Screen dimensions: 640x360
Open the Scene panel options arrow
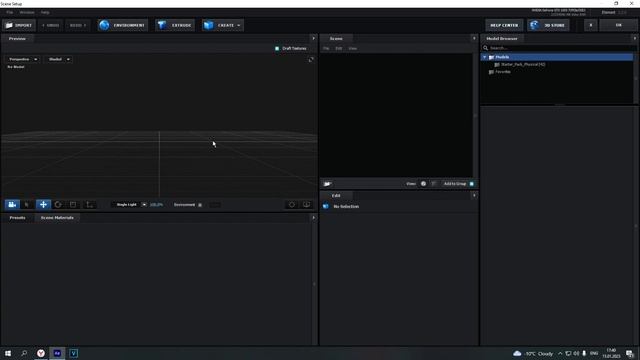(474, 38)
